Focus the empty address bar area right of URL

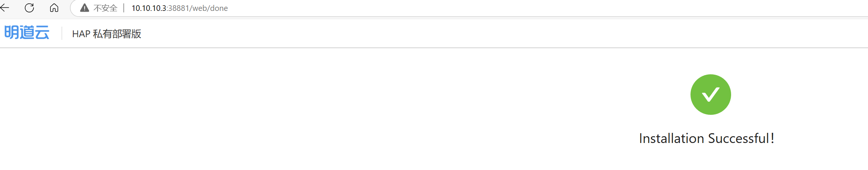527,8
